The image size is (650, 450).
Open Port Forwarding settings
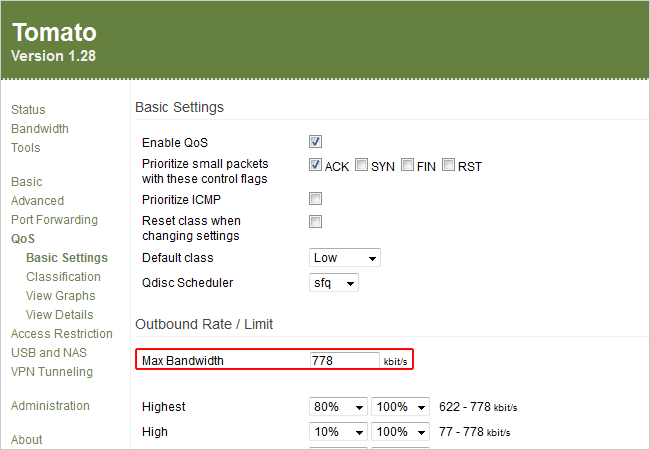click(54, 220)
